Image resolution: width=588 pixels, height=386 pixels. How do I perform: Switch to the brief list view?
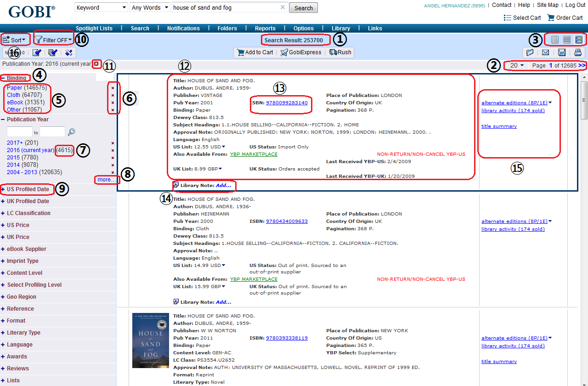click(x=567, y=40)
